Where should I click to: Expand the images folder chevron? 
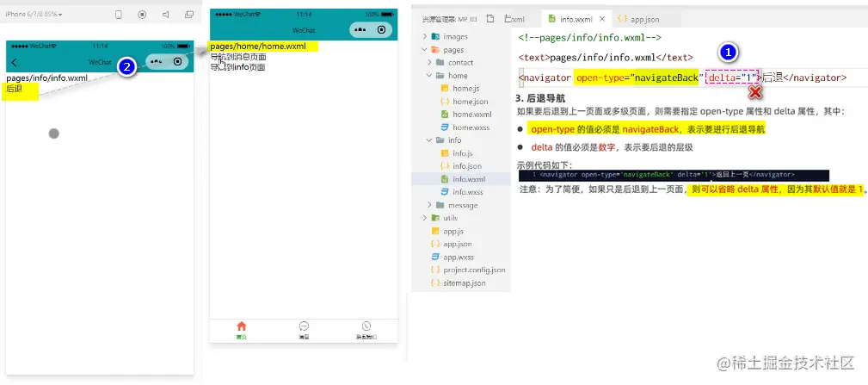pyautogui.click(x=425, y=36)
